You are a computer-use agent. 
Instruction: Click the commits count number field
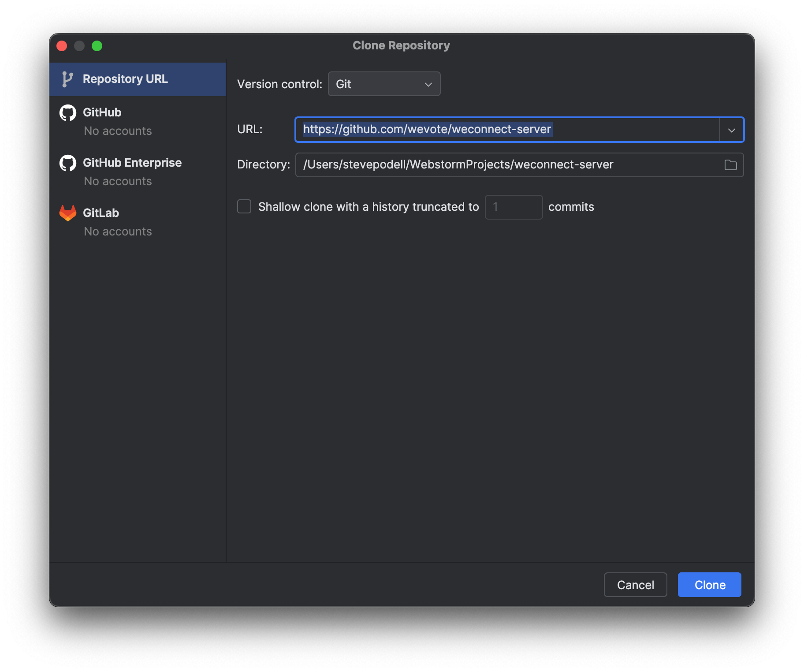(514, 207)
